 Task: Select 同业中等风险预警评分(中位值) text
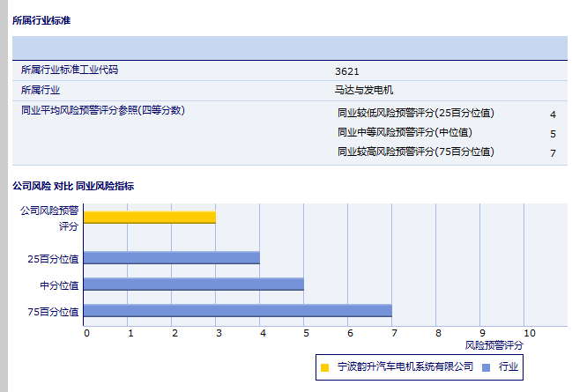pyautogui.click(x=405, y=132)
